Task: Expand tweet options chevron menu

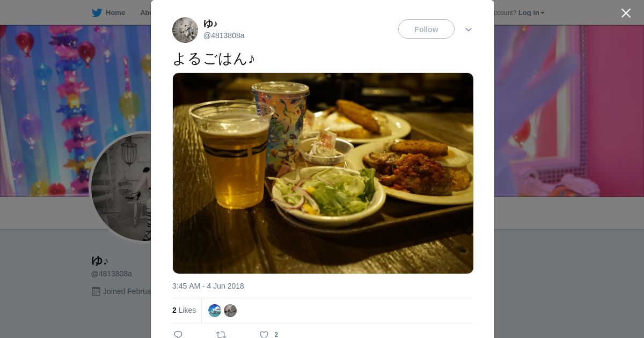Action: point(469,30)
